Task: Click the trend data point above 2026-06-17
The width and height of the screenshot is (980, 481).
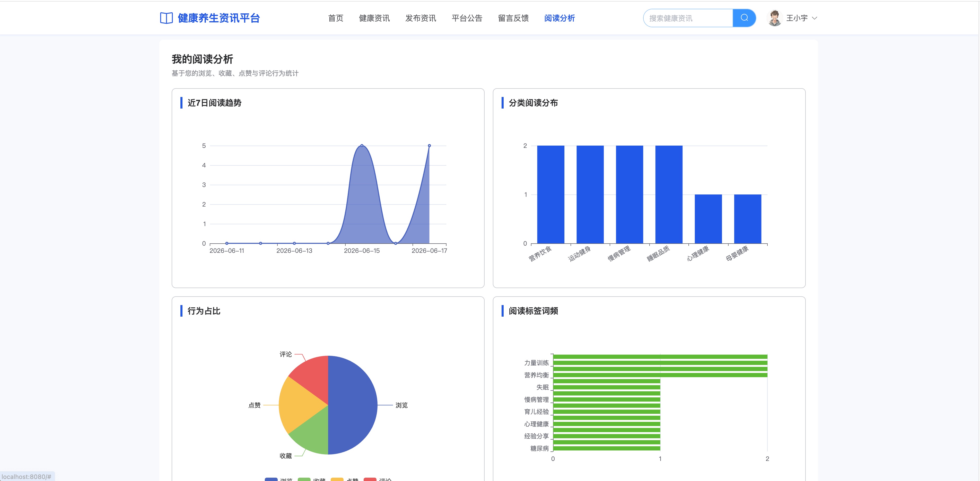Action: point(429,146)
